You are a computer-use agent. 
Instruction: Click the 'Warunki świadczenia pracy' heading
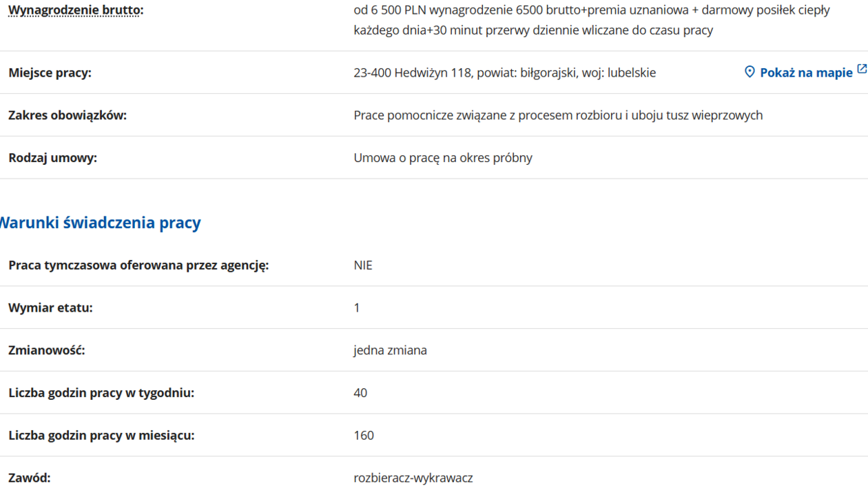tap(101, 223)
